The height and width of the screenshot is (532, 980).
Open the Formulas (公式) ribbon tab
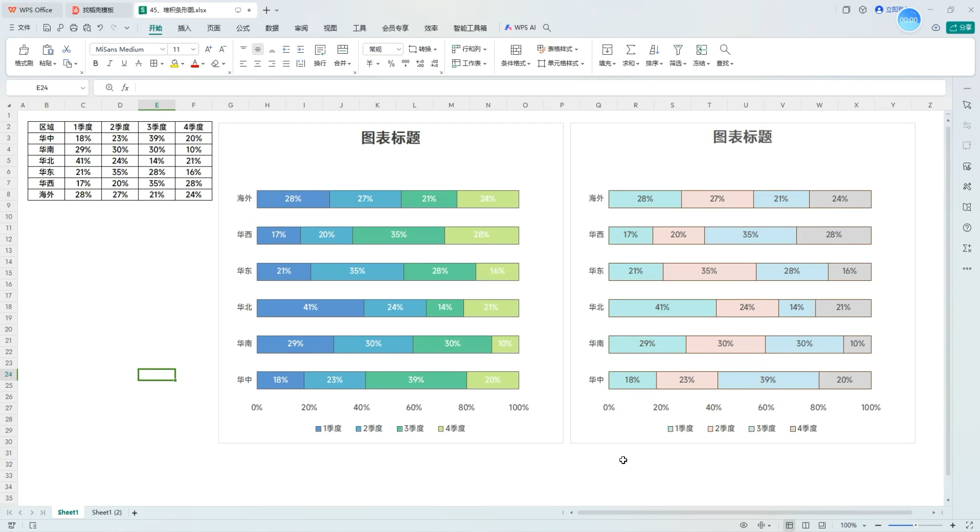click(x=243, y=28)
